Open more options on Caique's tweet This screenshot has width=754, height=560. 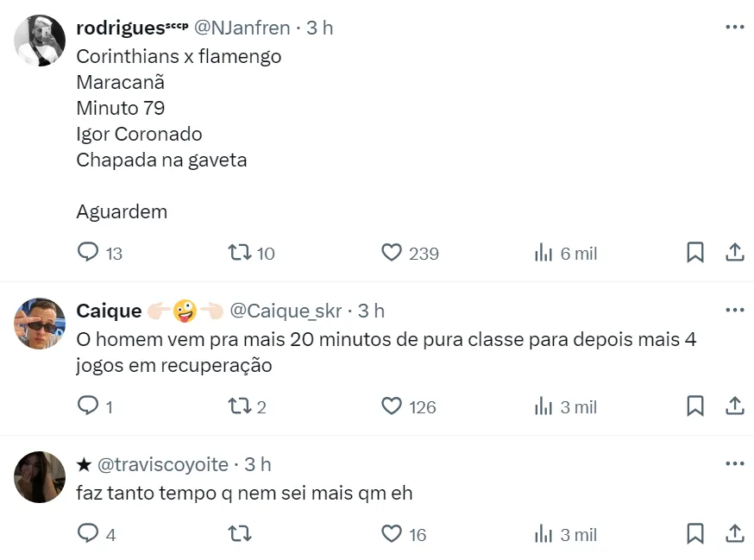[x=734, y=311]
